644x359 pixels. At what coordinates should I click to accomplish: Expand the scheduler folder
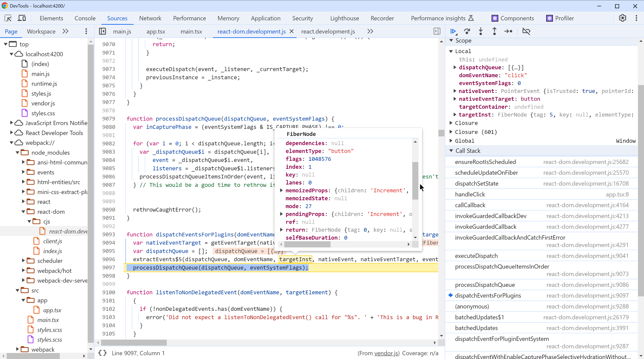click(23, 261)
